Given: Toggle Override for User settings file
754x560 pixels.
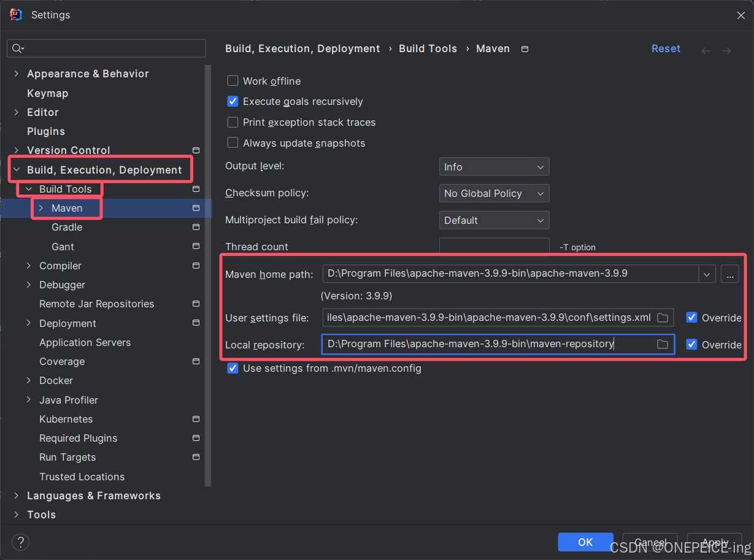Looking at the screenshot, I should coord(691,318).
